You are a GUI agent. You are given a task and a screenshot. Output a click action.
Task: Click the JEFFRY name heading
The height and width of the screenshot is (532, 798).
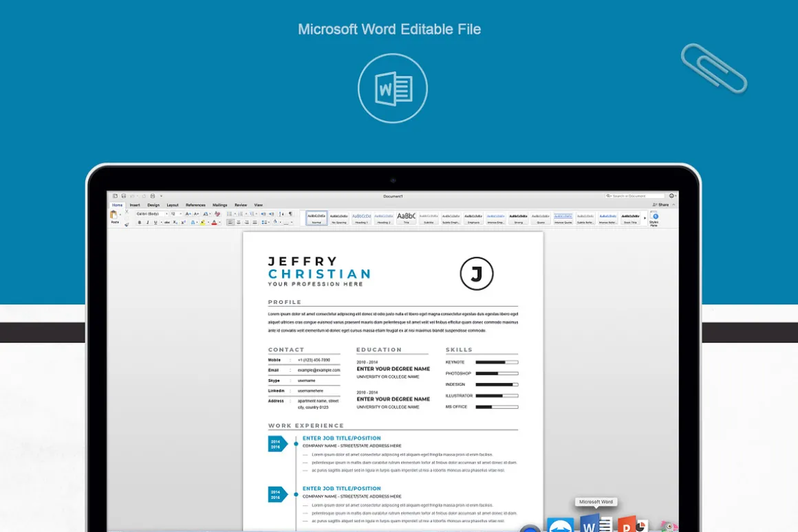(x=302, y=261)
